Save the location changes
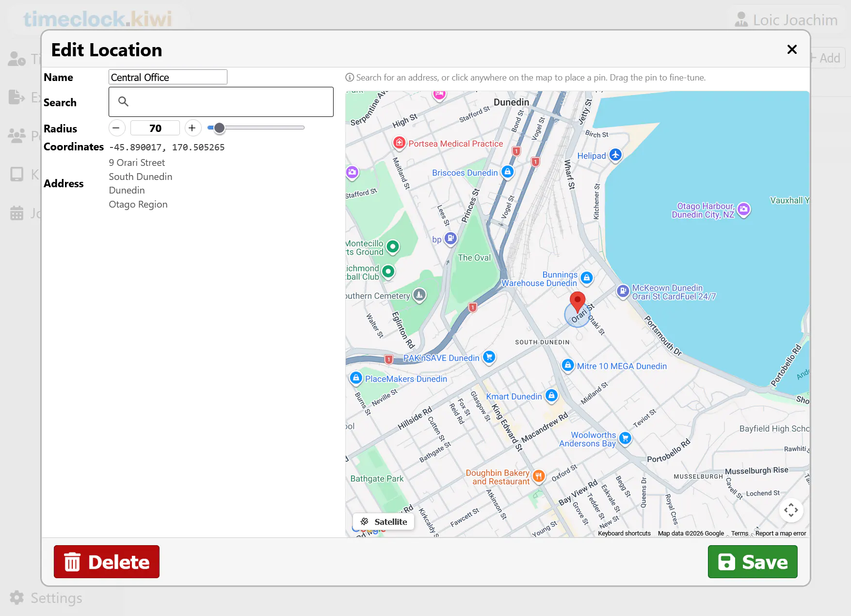The width and height of the screenshot is (851, 616). pyautogui.click(x=753, y=562)
